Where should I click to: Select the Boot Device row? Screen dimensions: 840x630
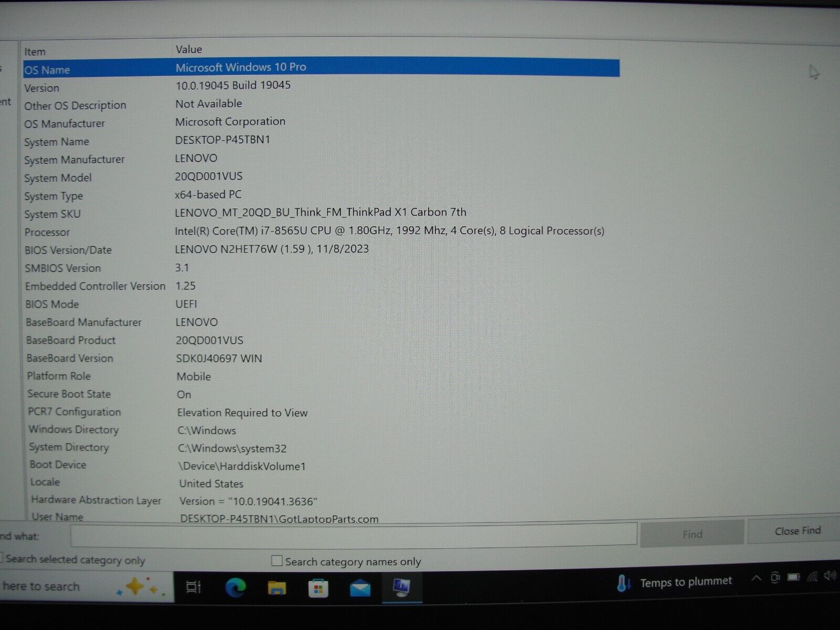pyautogui.click(x=58, y=465)
